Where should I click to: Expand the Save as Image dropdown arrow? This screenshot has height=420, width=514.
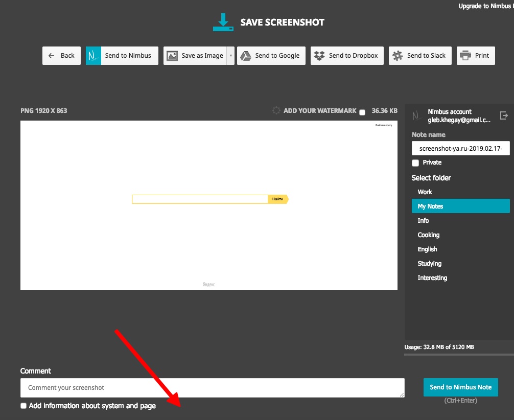coord(231,56)
